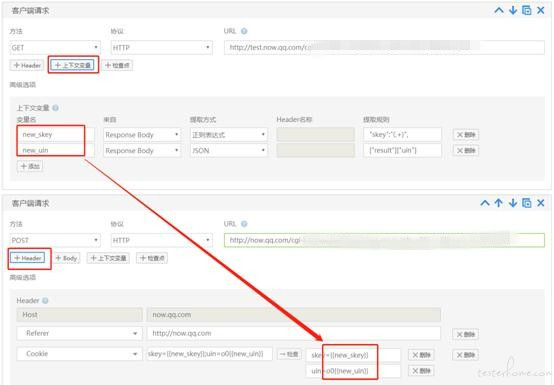The height and width of the screenshot is (385, 554).
Task: Open Response Body source dropdown for new_skey
Action: (x=142, y=135)
